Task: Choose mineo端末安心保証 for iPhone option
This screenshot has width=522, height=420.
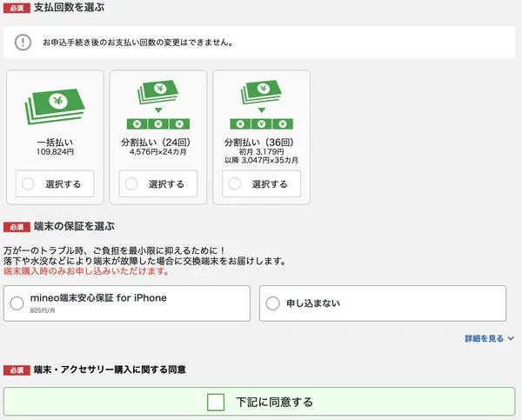Action: point(17,303)
